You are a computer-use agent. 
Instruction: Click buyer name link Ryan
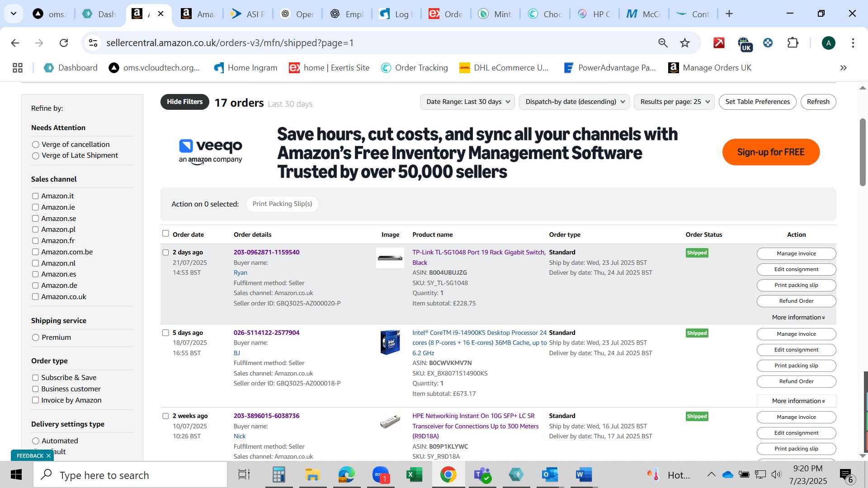(x=240, y=273)
